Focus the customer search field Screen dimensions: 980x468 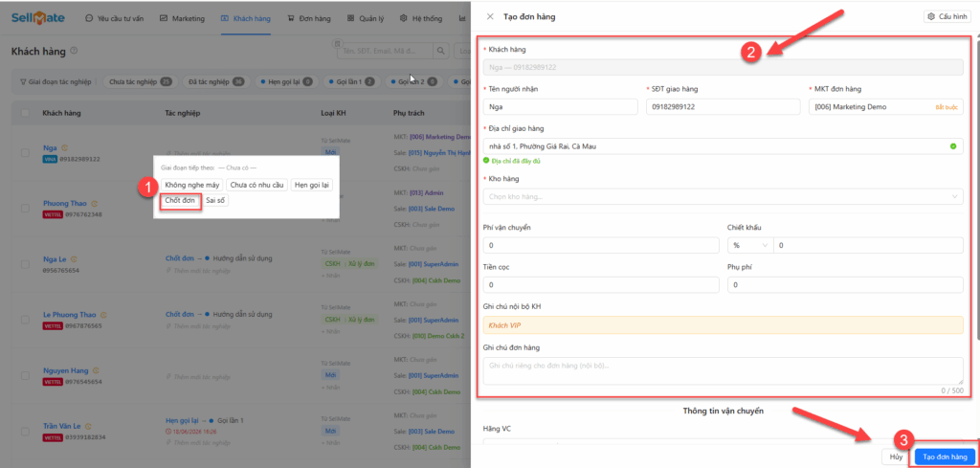point(385,52)
